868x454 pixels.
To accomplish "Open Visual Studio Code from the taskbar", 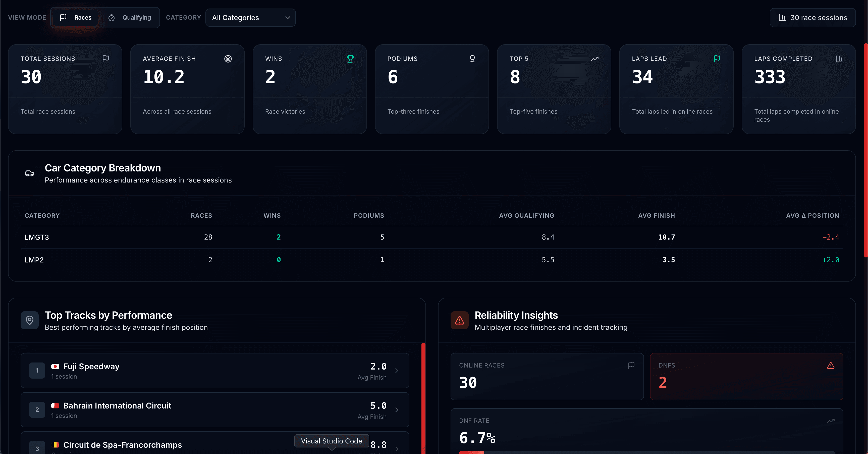I will click(331, 441).
